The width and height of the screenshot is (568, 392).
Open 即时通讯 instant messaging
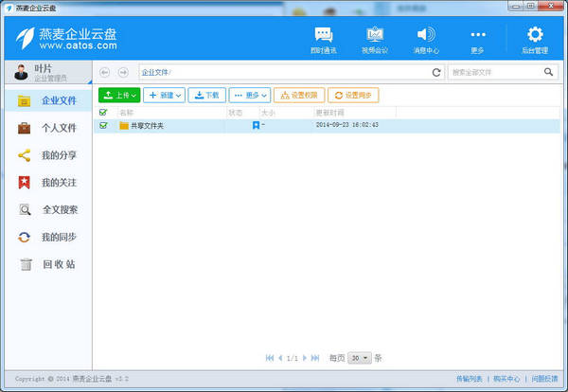[323, 39]
